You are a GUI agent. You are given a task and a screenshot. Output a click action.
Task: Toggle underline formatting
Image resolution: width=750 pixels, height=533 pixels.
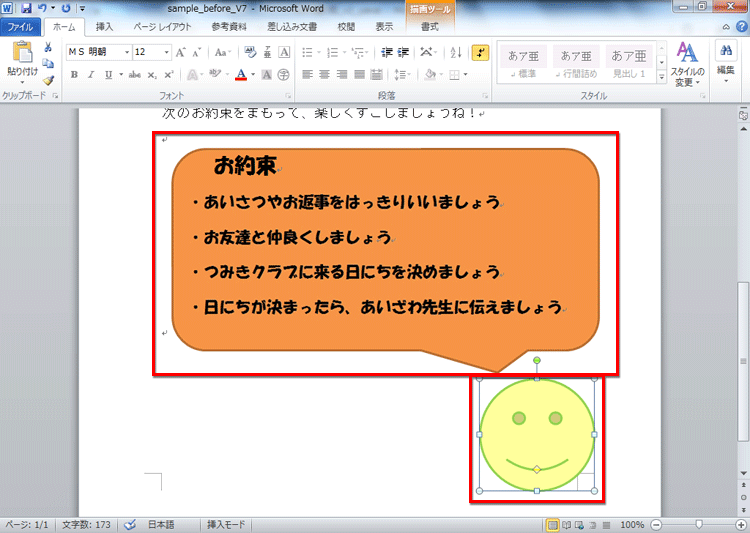pyautogui.click(x=109, y=75)
